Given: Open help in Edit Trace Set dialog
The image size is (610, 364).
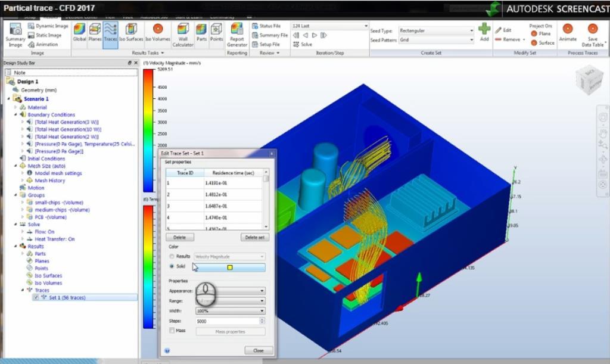Looking at the screenshot, I should click(167, 351).
